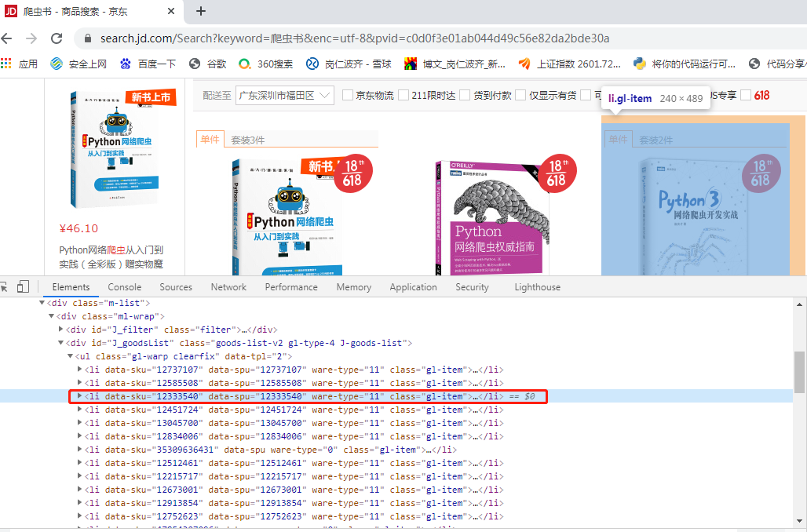The image size is (807, 532).
Task: Select the 套装3件 tab
Action: pyautogui.click(x=247, y=140)
